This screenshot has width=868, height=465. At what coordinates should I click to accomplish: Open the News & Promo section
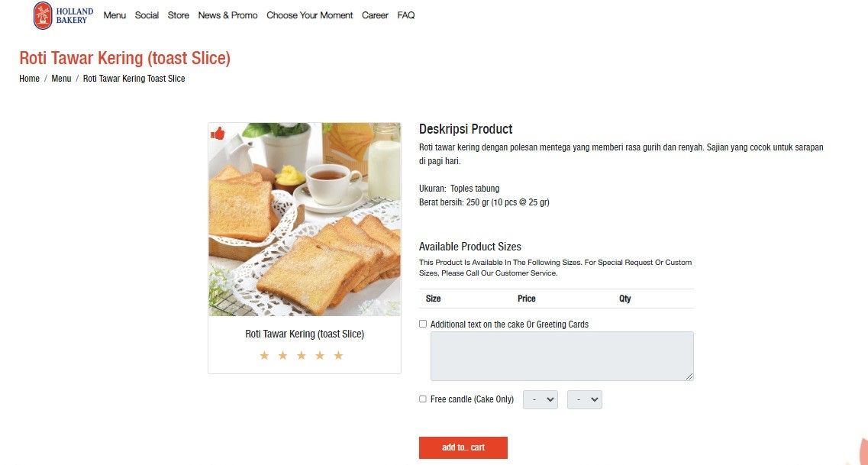[227, 15]
